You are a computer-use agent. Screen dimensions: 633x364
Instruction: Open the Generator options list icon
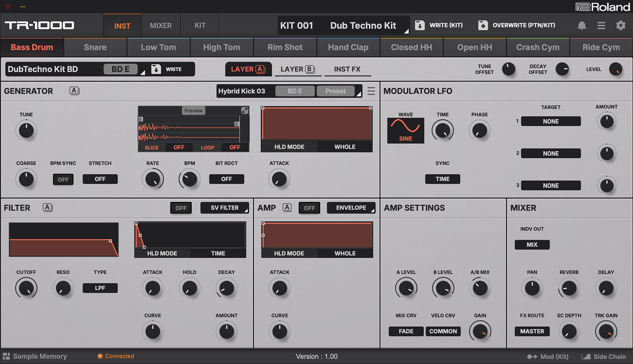(x=371, y=91)
